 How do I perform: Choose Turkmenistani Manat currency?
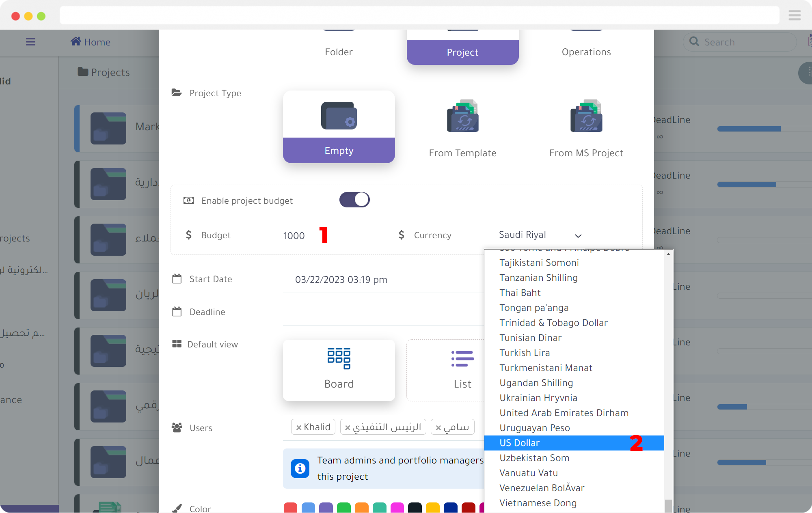574,368
